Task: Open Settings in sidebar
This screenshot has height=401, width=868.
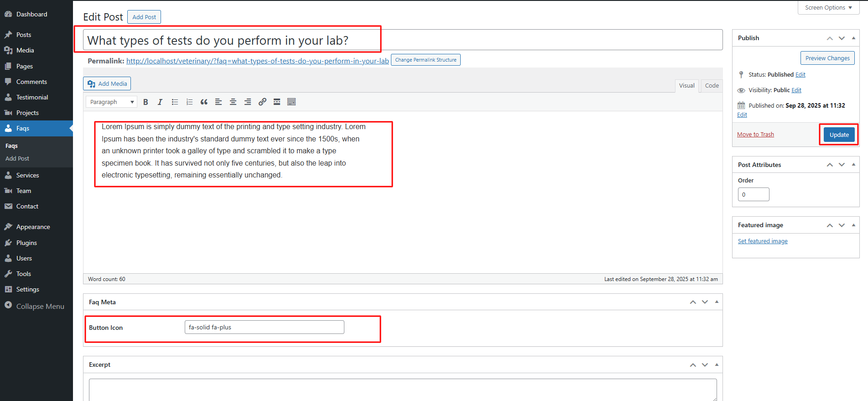Action: (36, 289)
